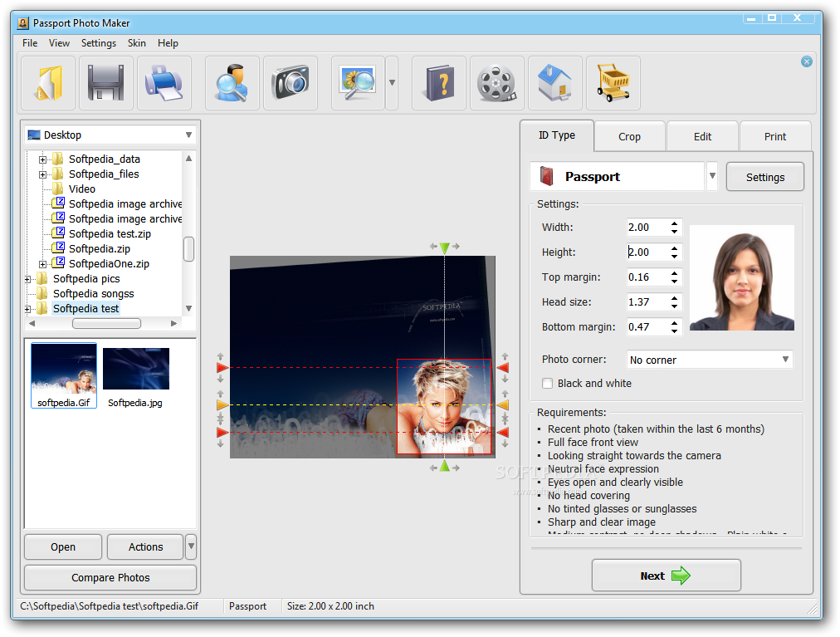Open the Photo corner No corner dropdown
The image size is (840, 637).
tap(710, 360)
